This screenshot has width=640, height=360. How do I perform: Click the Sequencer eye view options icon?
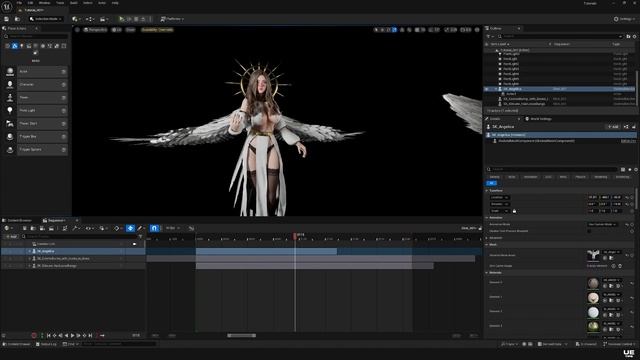coord(89,228)
